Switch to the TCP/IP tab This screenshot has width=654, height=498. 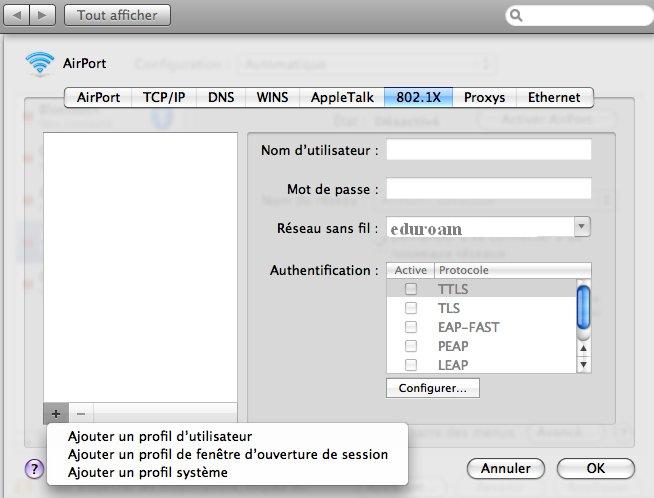pos(164,98)
